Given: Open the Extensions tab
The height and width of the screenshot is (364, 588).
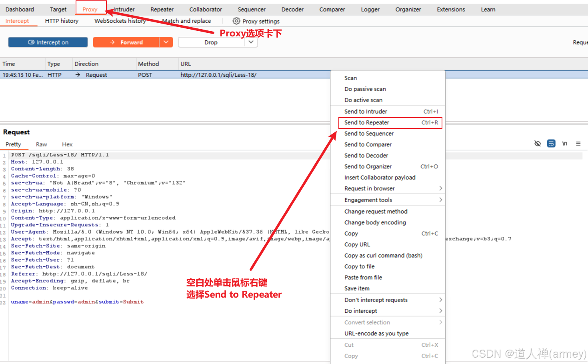Looking at the screenshot, I should (451, 9).
